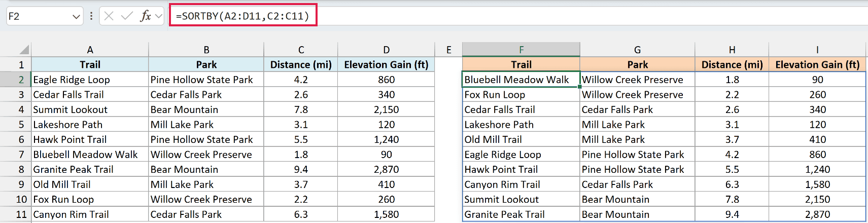The height and width of the screenshot is (223, 868).
Task: Select cell B4 Bear Mountain
Action: point(206,109)
